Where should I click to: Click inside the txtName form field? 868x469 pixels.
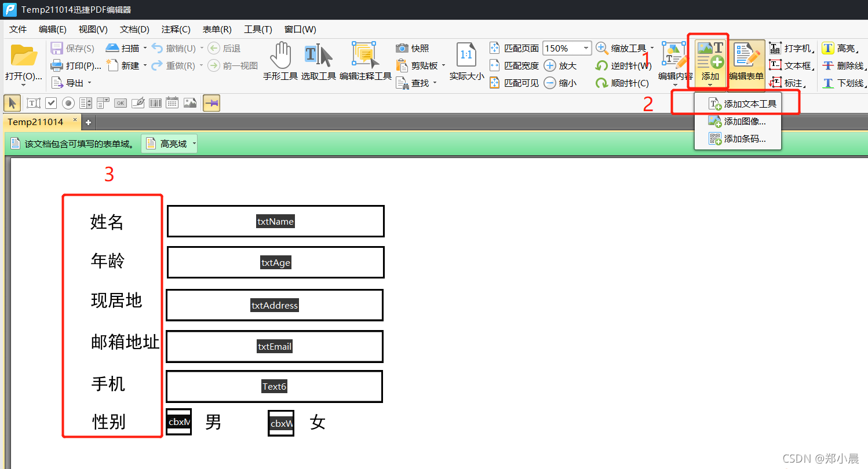[275, 221]
